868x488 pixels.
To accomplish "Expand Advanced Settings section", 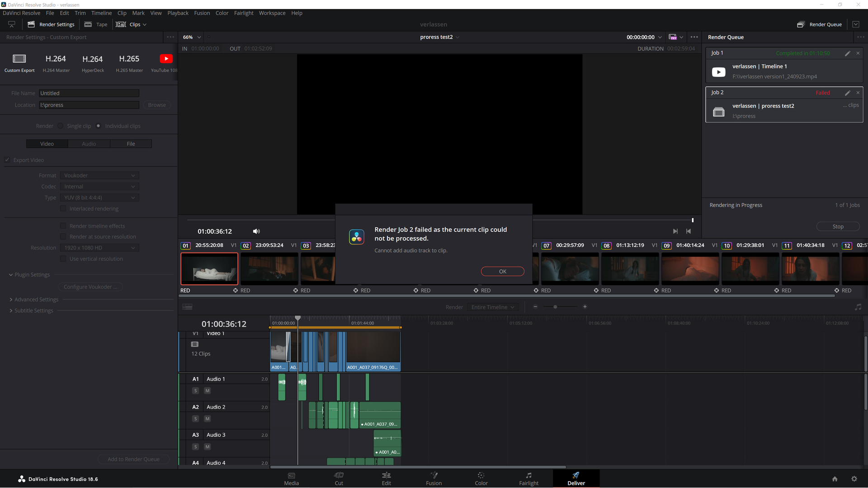I will (x=34, y=300).
